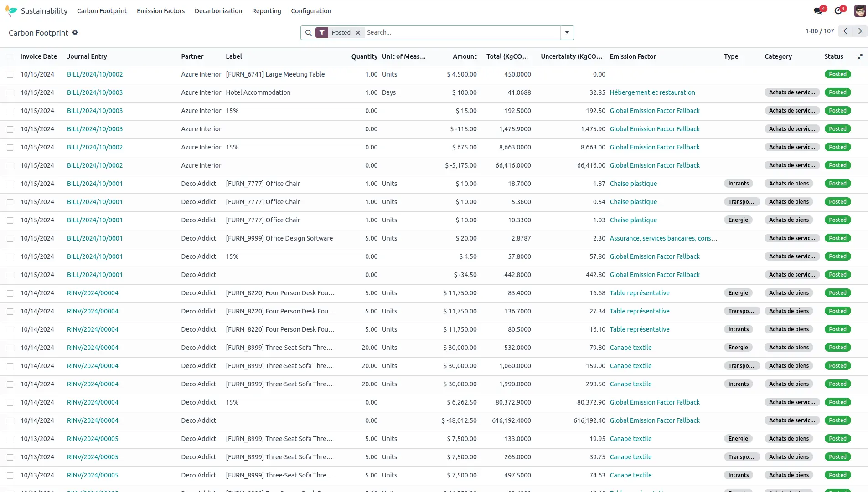Check the row with amount $ 6,262.50

point(10,403)
